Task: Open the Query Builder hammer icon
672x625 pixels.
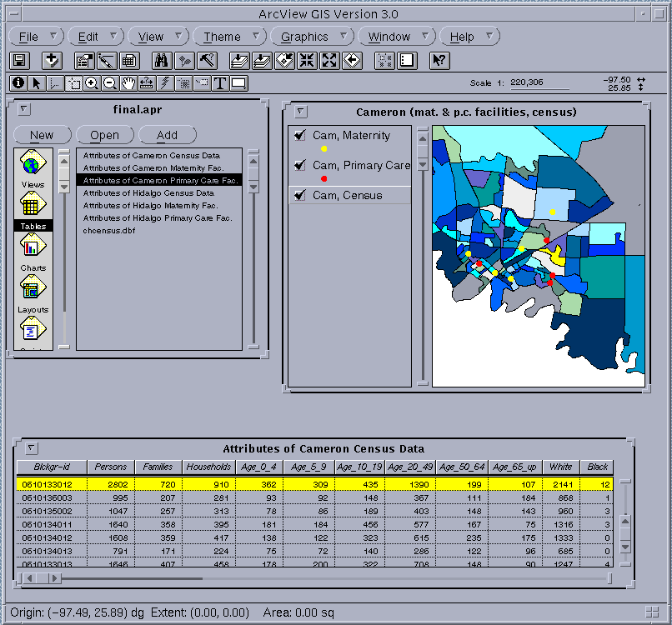Action: [207, 61]
